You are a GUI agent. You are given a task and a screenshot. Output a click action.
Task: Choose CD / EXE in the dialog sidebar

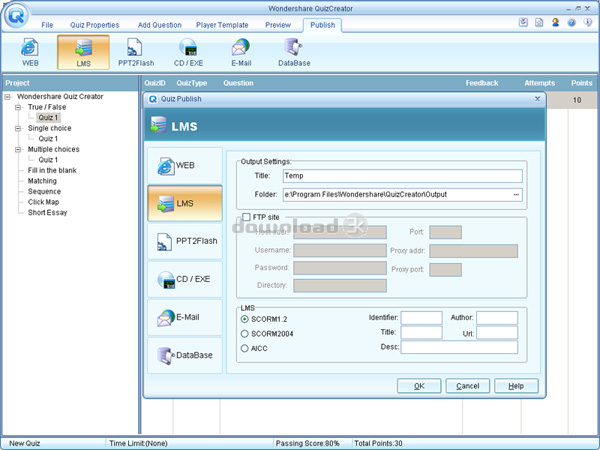185,279
